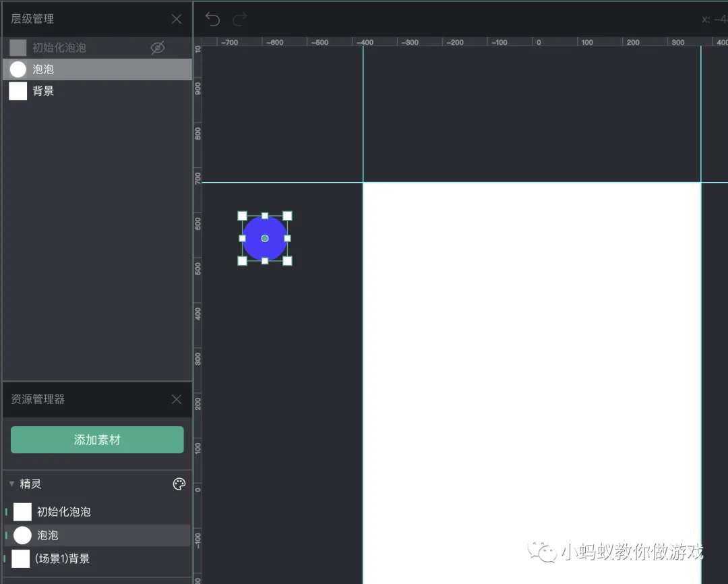
Task: Select the 泡泡 layer in 层级管理
Action: (x=98, y=69)
